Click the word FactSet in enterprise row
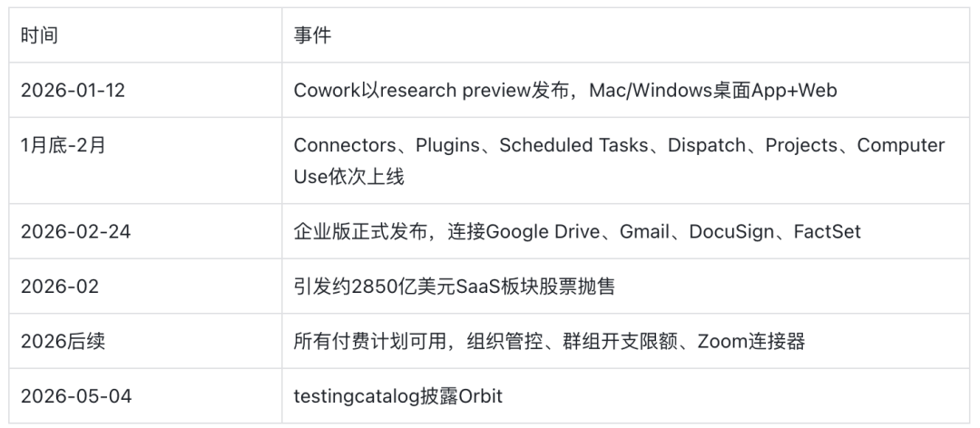980x428 pixels. (827, 232)
